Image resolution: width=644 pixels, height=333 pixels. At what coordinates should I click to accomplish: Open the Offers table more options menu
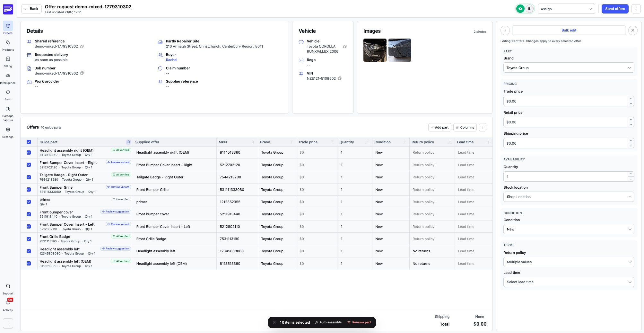tap(483, 127)
